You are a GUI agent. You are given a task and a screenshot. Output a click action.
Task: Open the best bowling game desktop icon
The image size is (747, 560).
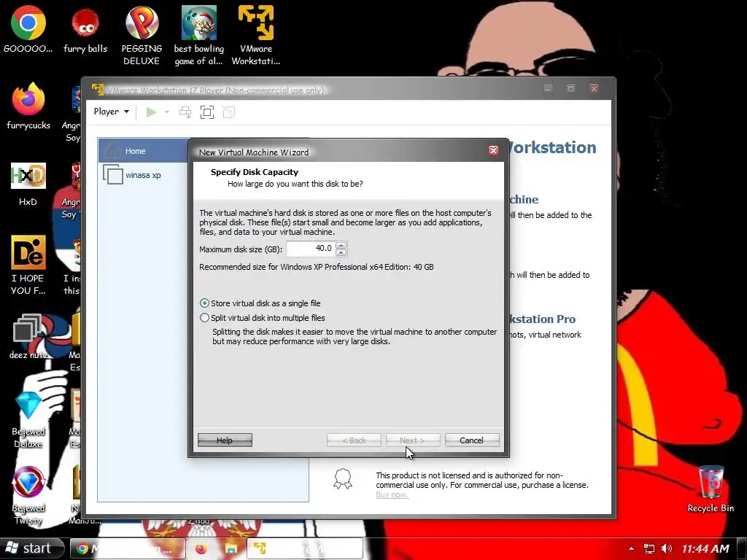198,36
